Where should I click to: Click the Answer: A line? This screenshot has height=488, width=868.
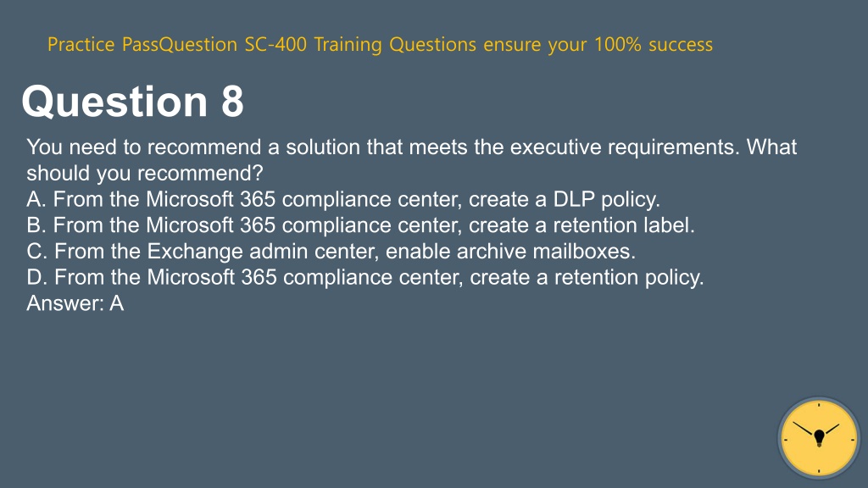(x=75, y=303)
